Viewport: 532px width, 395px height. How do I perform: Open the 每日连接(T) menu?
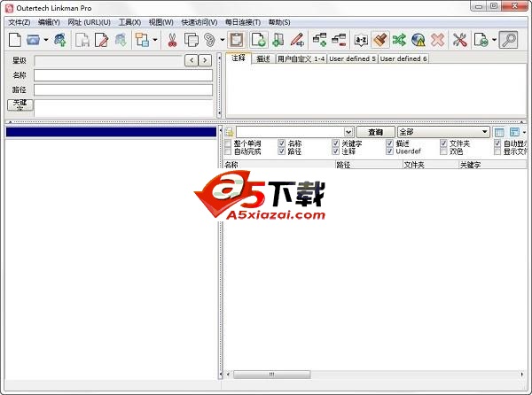(x=243, y=22)
